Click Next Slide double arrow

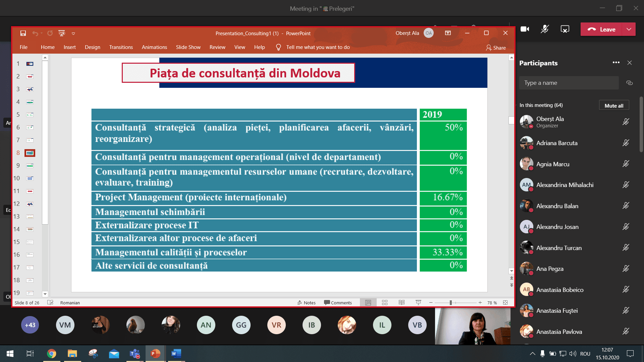(x=512, y=285)
